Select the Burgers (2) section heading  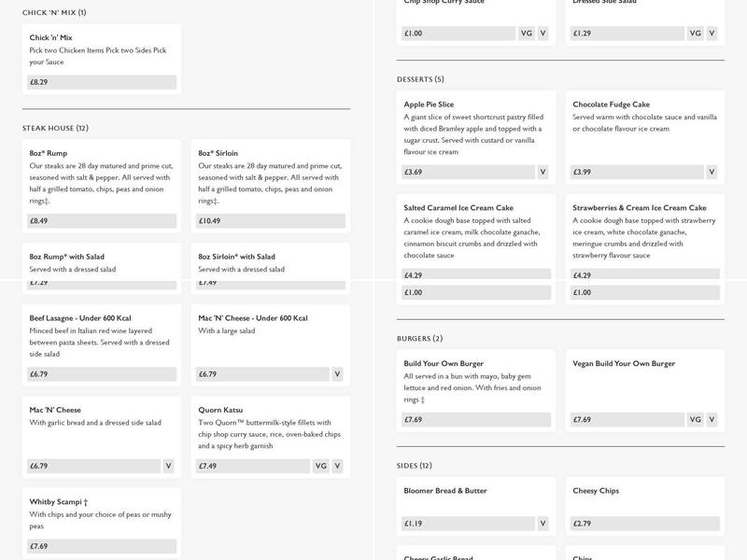419,339
